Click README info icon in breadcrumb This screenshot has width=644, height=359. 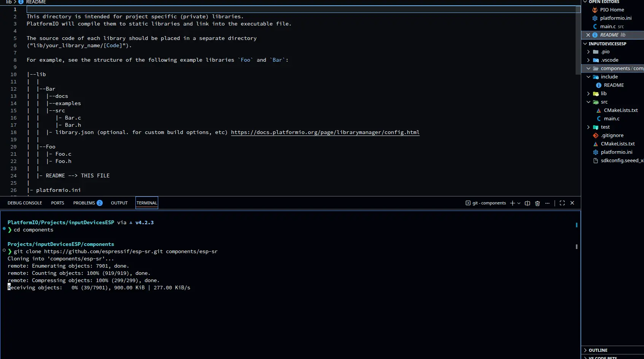(21, 2)
